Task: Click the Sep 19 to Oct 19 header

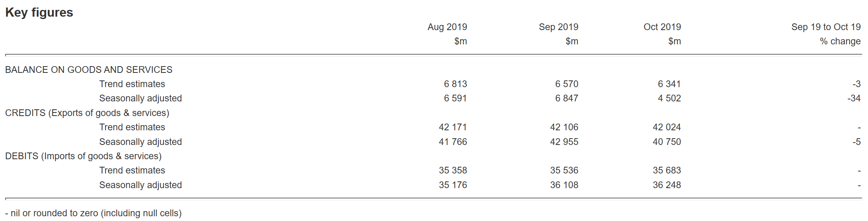Action: tap(826, 27)
